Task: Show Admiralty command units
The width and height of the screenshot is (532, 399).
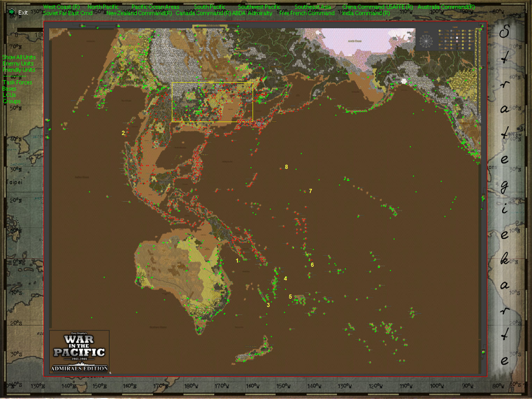Action: point(260,13)
